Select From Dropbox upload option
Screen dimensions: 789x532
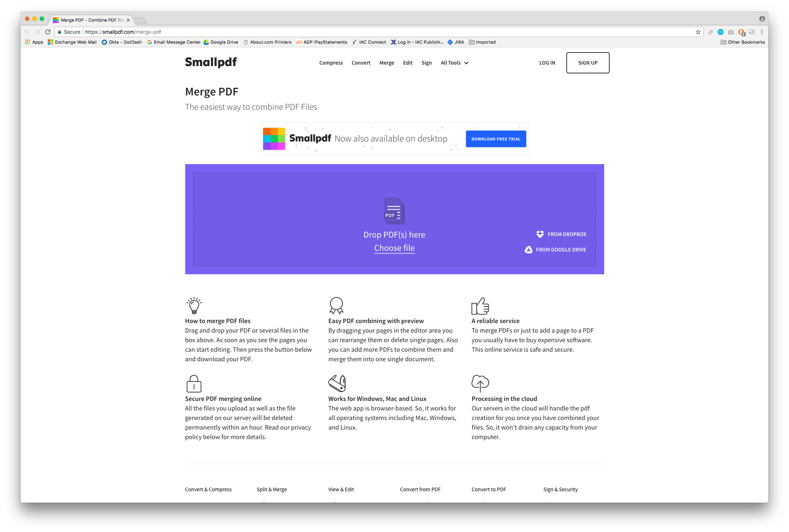tap(561, 234)
